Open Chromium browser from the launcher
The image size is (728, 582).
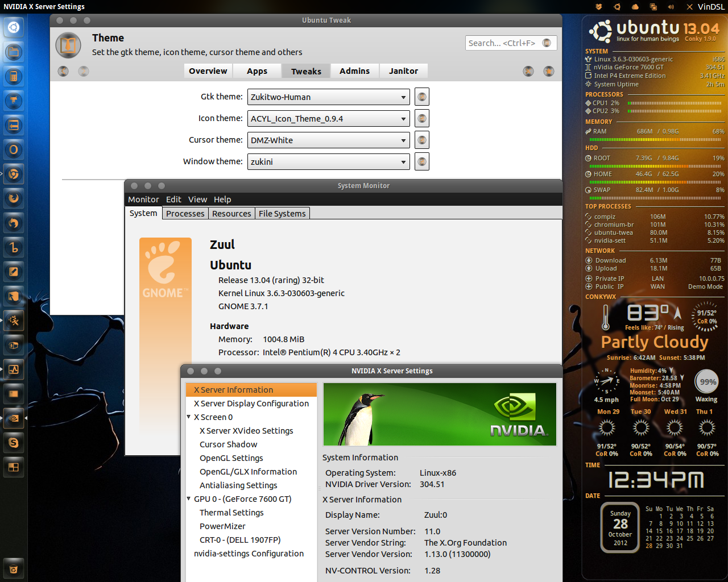[14, 174]
